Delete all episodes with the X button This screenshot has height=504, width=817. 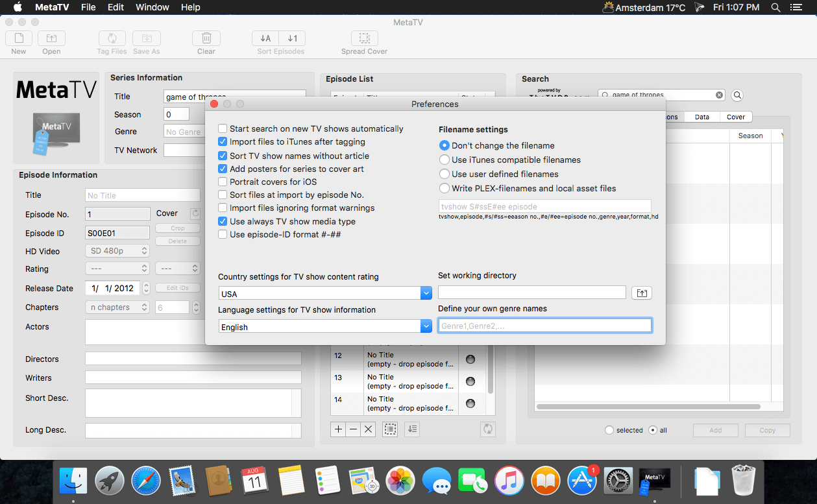369,429
